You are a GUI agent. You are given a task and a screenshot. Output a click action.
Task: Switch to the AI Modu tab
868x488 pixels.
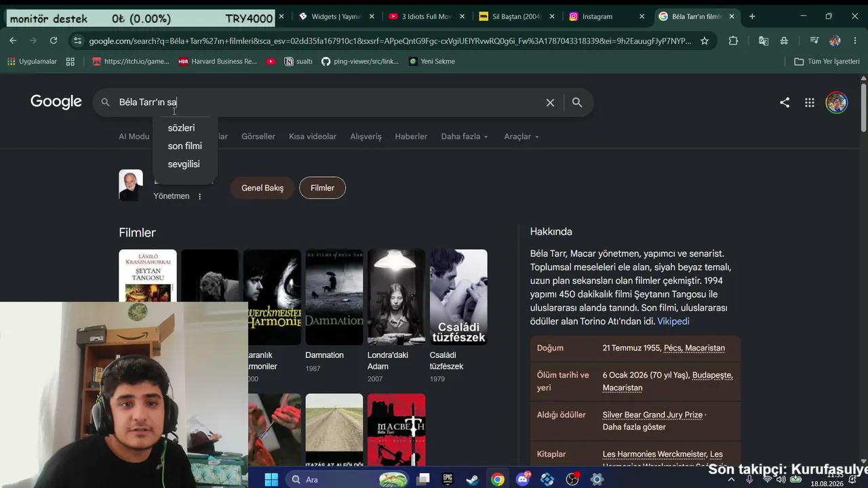click(134, 136)
